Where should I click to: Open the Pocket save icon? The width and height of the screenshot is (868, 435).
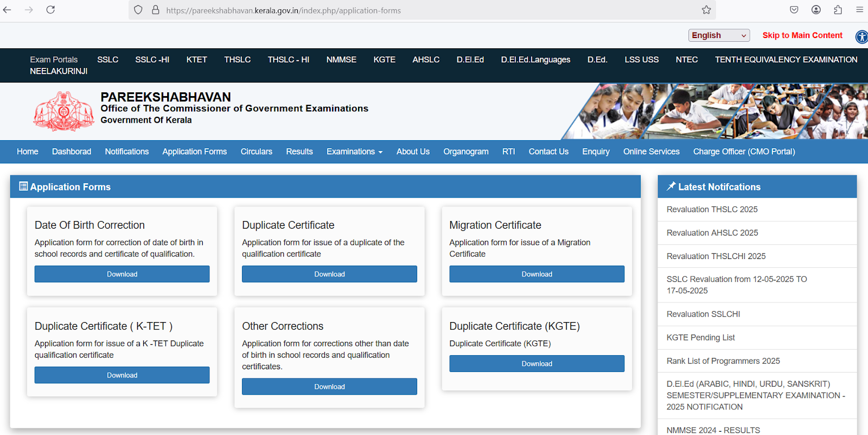[x=794, y=10]
